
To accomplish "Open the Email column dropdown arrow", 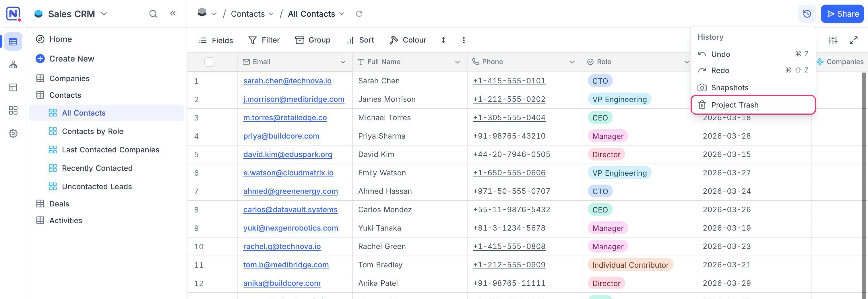I will tap(343, 62).
